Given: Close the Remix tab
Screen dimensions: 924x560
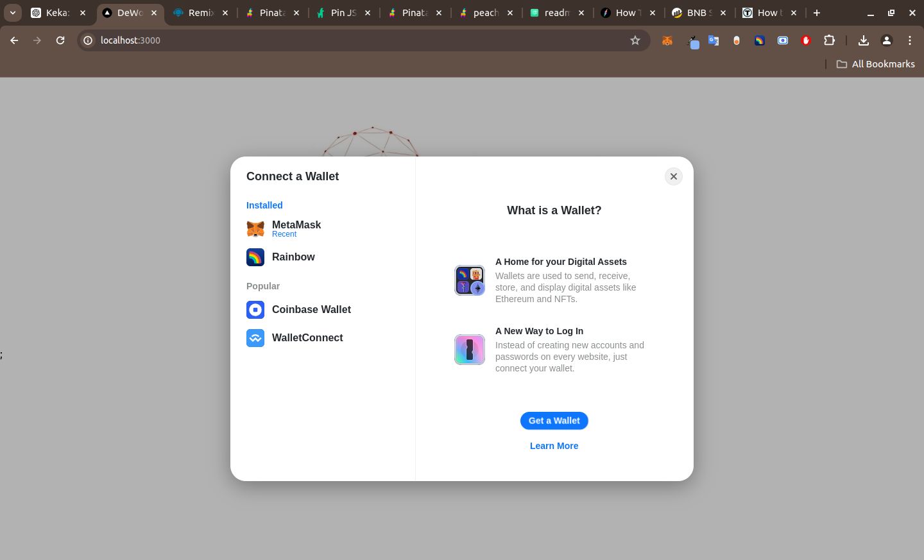Looking at the screenshot, I should [225, 13].
